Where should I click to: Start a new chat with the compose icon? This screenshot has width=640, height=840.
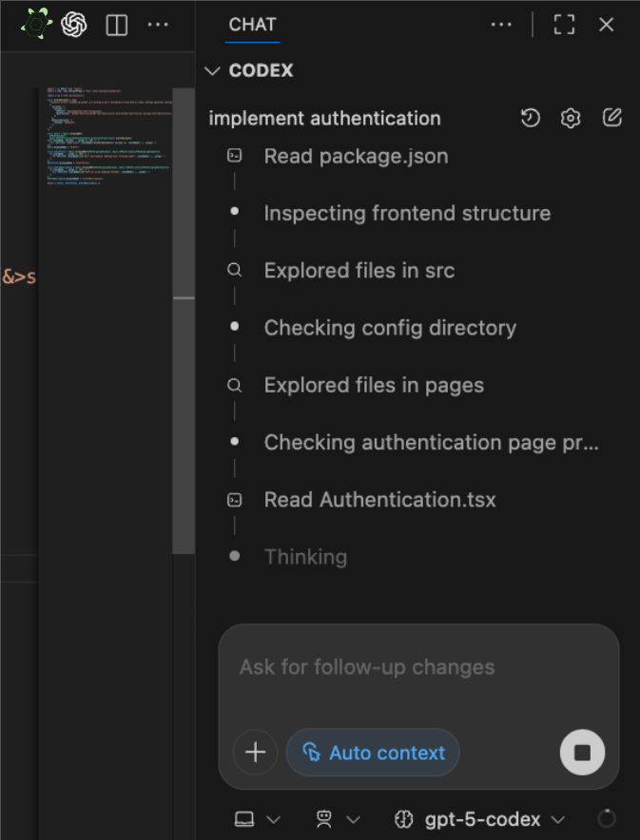pyautogui.click(x=612, y=118)
